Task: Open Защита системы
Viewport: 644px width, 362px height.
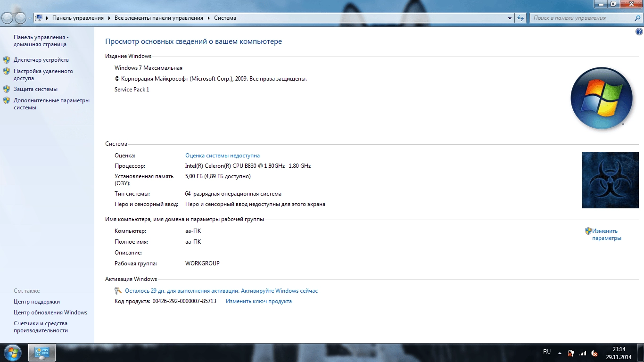Action: tap(35, 89)
